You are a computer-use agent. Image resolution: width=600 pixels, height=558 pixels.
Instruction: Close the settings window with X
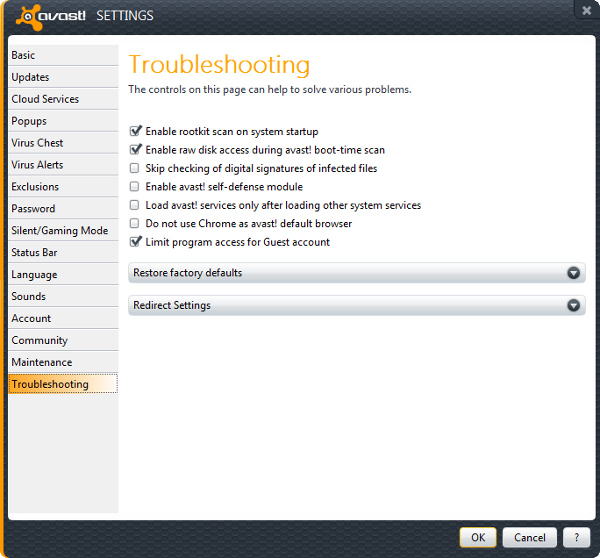(586, 10)
